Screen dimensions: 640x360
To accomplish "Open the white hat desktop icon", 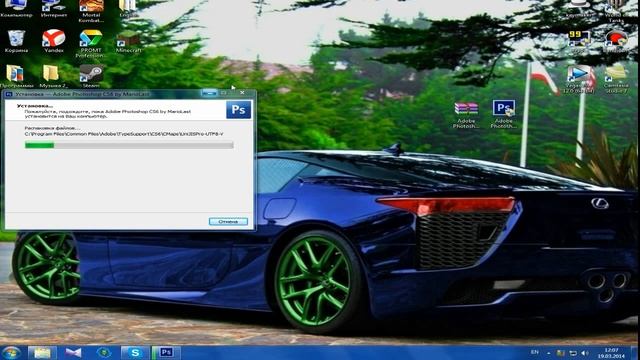I will coord(579,9).
